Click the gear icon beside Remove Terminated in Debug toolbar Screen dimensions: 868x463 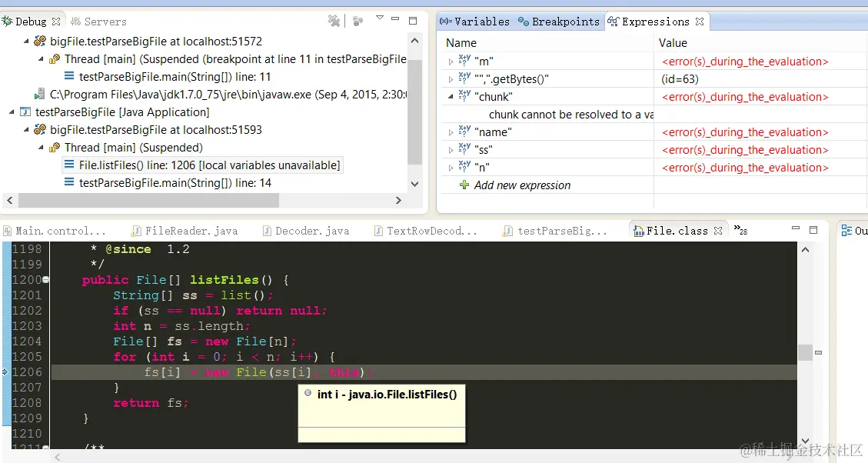tap(358, 21)
